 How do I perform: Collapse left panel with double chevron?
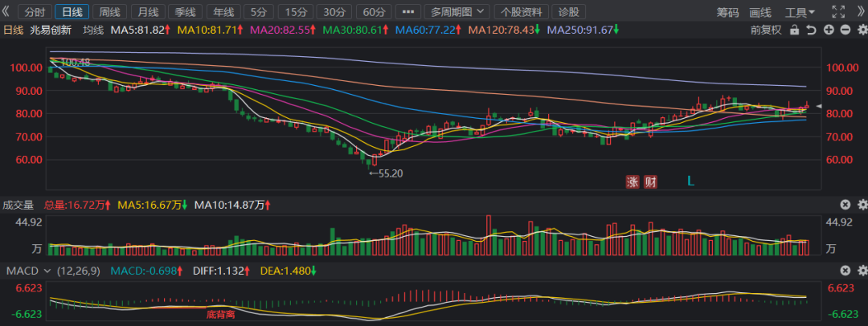pyautogui.click(x=6, y=12)
